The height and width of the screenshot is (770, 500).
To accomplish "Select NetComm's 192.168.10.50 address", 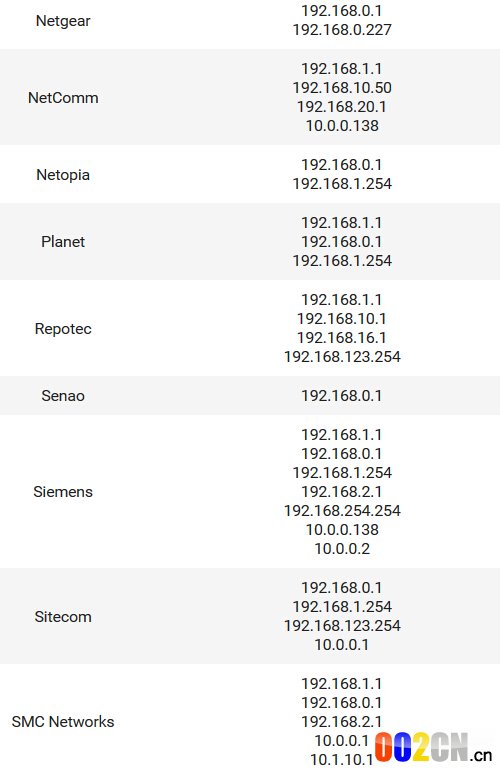I will click(x=342, y=88).
